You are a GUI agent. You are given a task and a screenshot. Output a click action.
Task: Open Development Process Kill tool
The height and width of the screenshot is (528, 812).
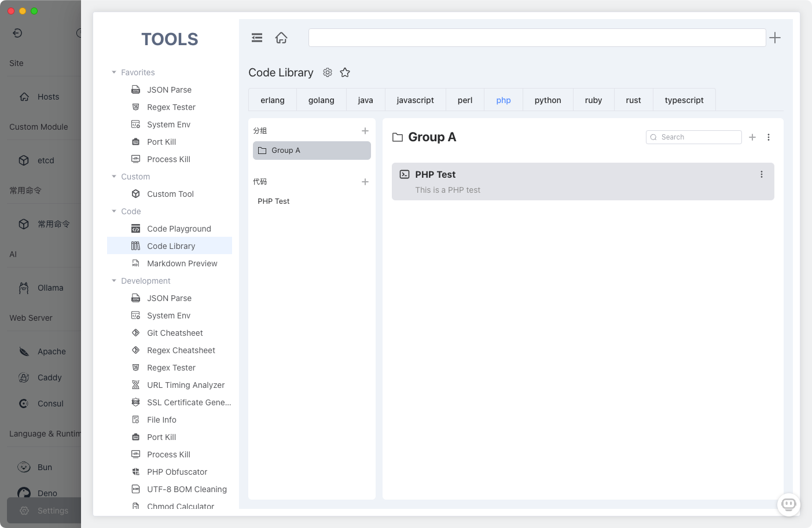[170, 454]
